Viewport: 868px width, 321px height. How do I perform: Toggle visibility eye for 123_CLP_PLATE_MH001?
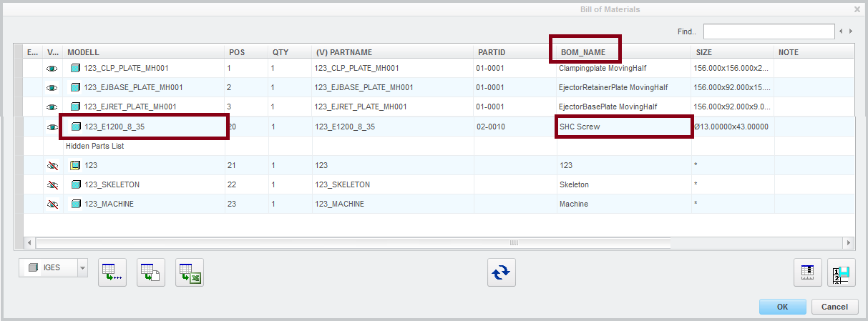click(52, 69)
